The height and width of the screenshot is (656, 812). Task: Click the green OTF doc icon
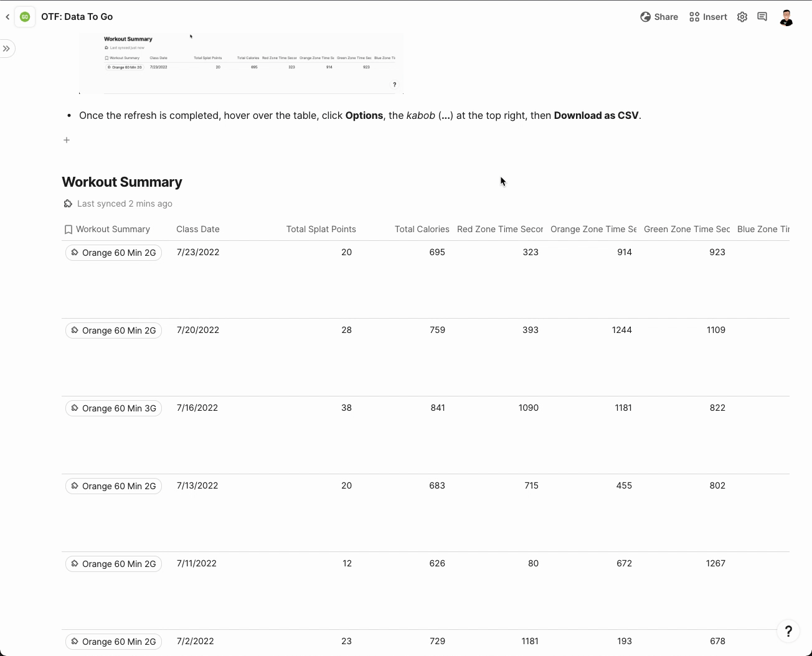pos(25,17)
